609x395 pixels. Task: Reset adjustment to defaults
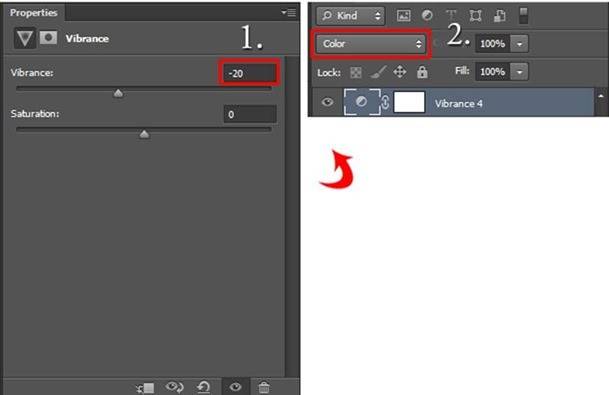tap(204, 387)
